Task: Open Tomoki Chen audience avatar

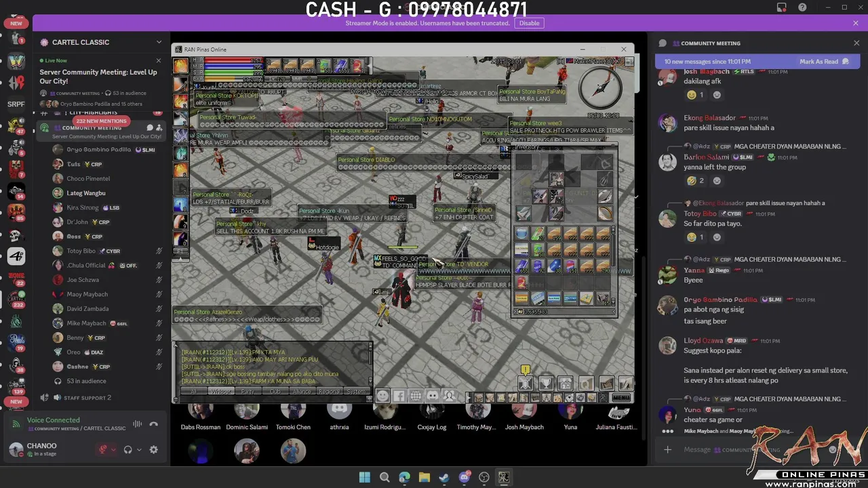Action: point(293,411)
